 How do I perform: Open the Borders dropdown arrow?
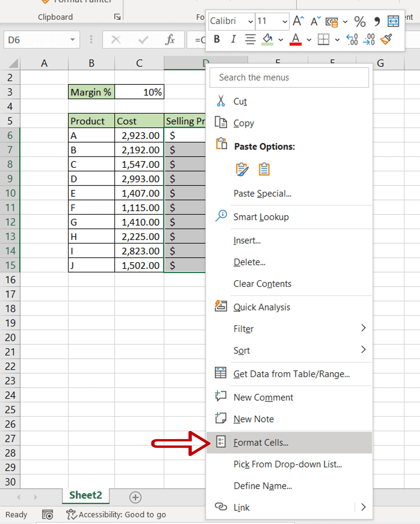[337, 39]
